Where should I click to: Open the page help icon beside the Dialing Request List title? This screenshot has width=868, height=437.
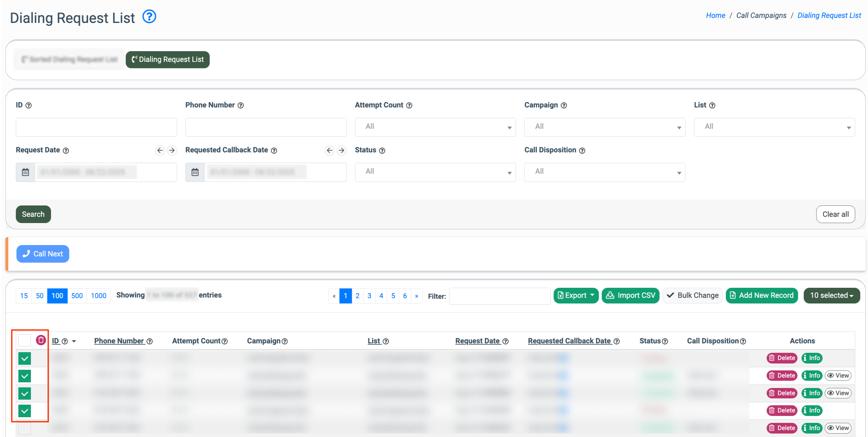pyautogui.click(x=149, y=17)
